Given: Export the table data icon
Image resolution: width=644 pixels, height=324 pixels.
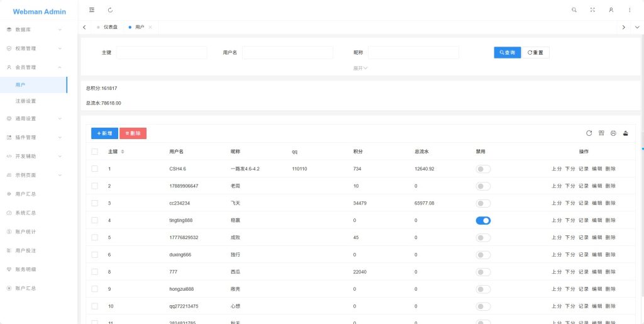Looking at the screenshot, I should 626,133.
